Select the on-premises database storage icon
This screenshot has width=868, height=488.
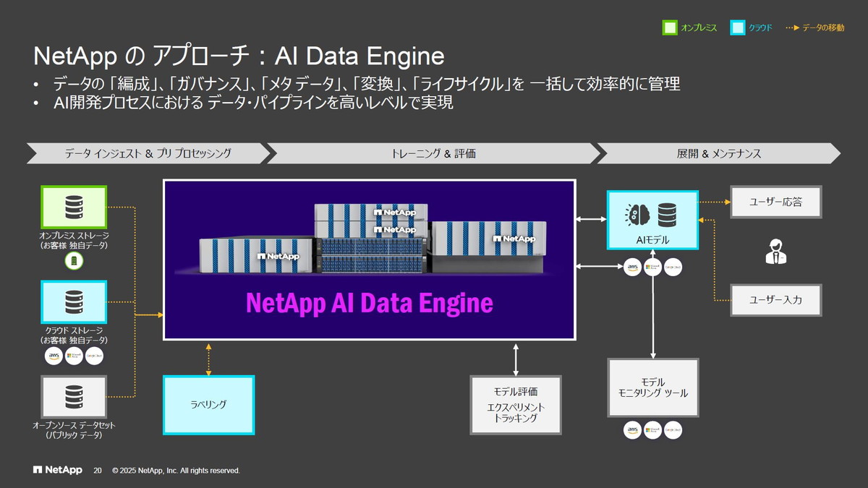tap(74, 205)
